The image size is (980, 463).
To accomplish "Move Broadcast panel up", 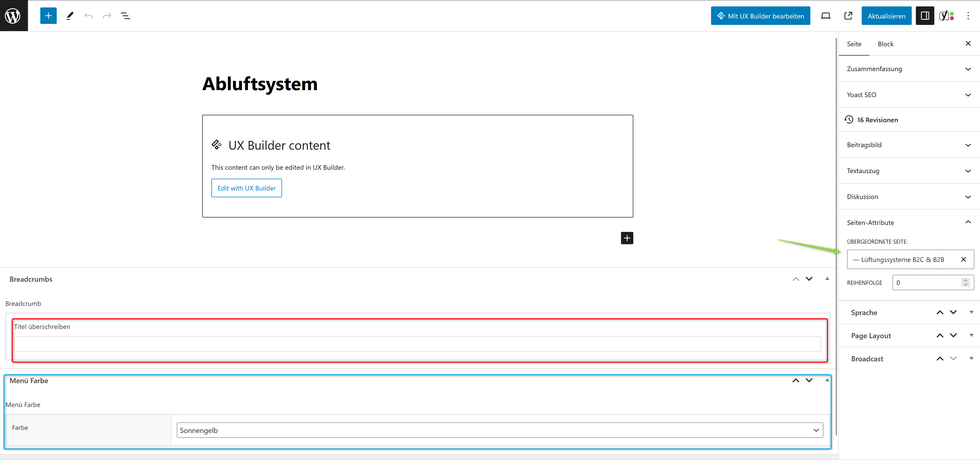I will coord(940,359).
